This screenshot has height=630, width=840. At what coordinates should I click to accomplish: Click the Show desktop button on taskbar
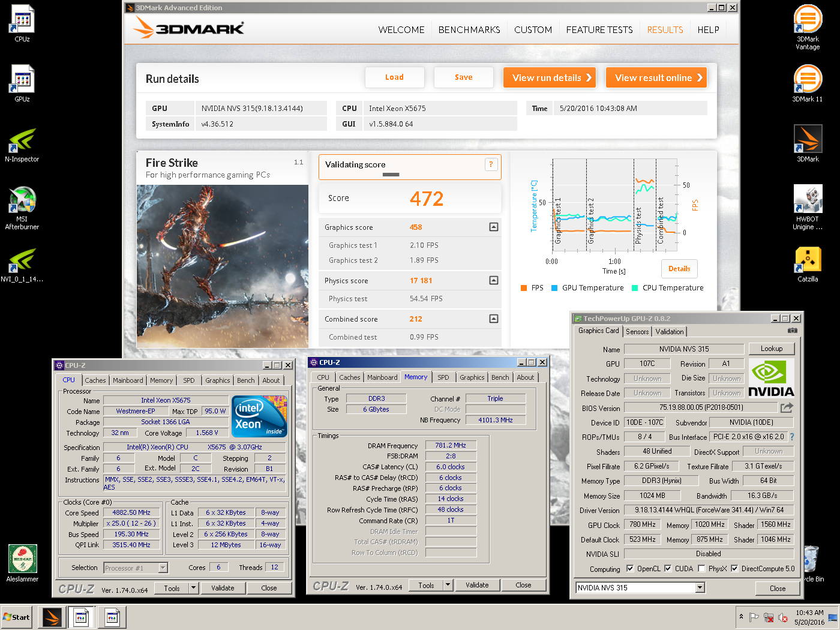tap(833, 617)
